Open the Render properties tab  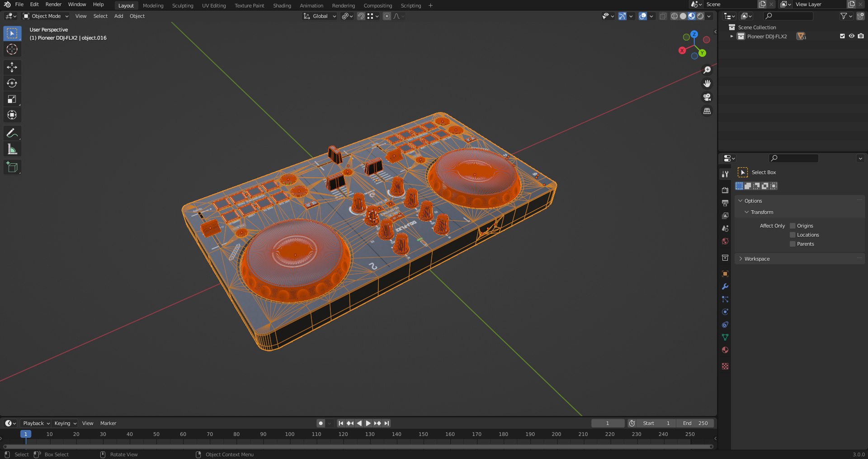pos(725,190)
